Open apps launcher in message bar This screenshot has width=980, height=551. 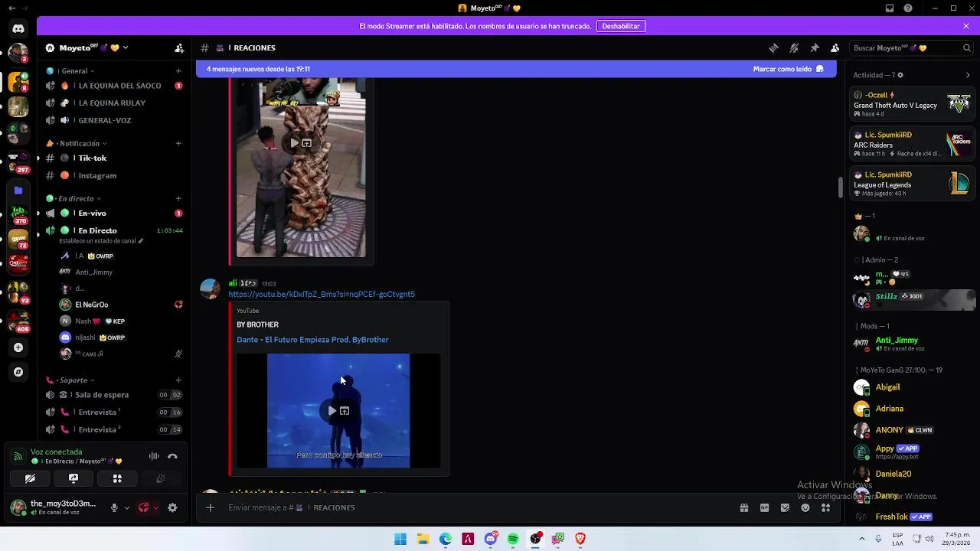[825, 507]
